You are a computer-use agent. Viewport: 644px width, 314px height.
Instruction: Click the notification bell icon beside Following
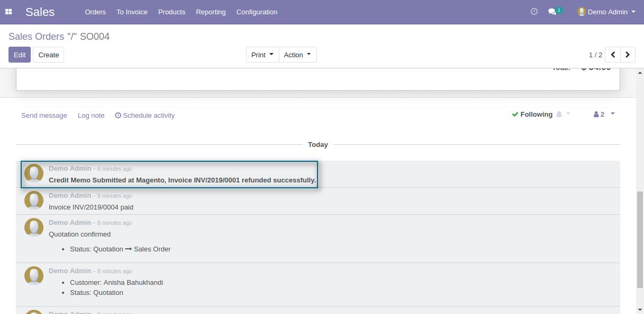559,115
